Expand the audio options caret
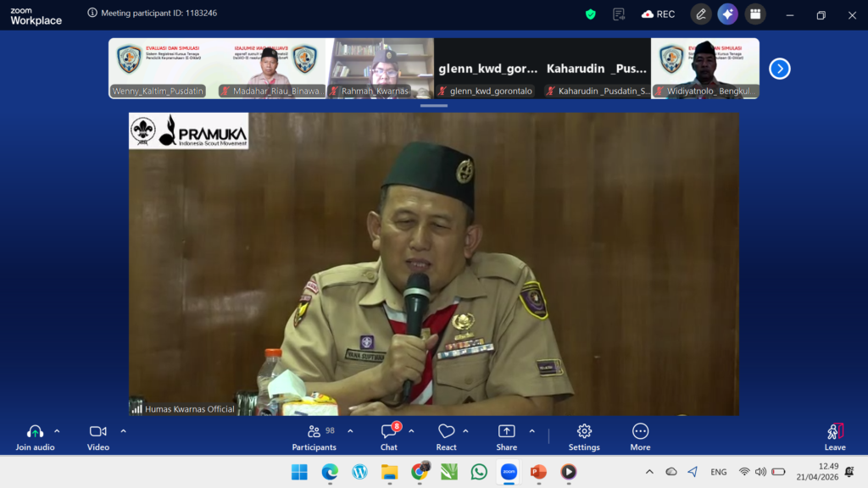Screen dimensions: 868x488 58,430
